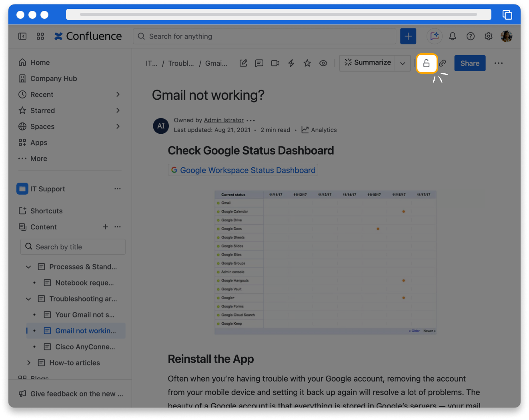This screenshot has height=420, width=529.
Task: Click the Summarize button
Action: (367, 63)
